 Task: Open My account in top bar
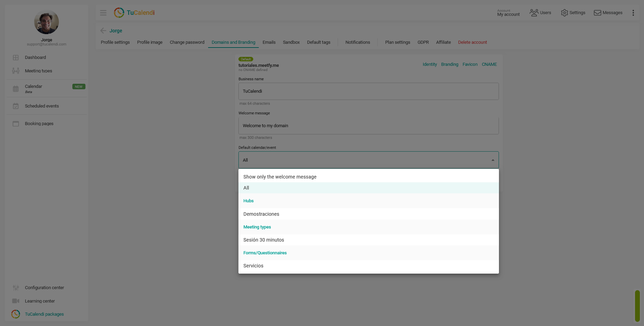tap(508, 13)
